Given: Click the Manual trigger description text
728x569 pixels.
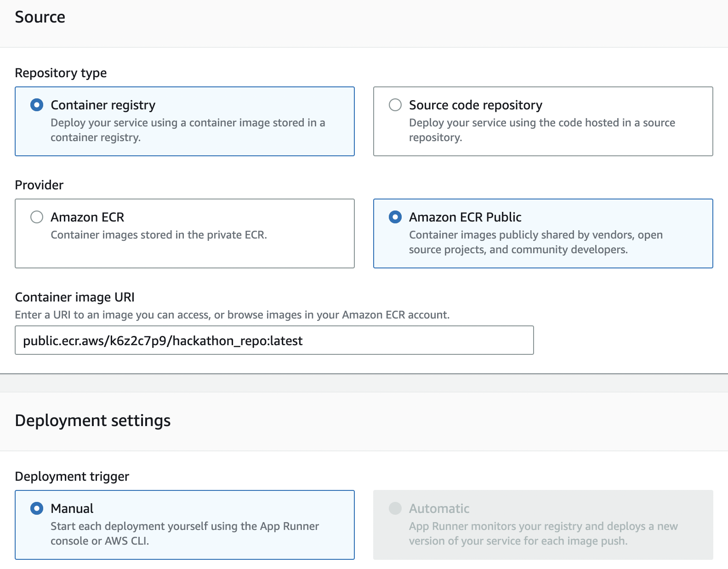Looking at the screenshot, I should tap(184, 533).
